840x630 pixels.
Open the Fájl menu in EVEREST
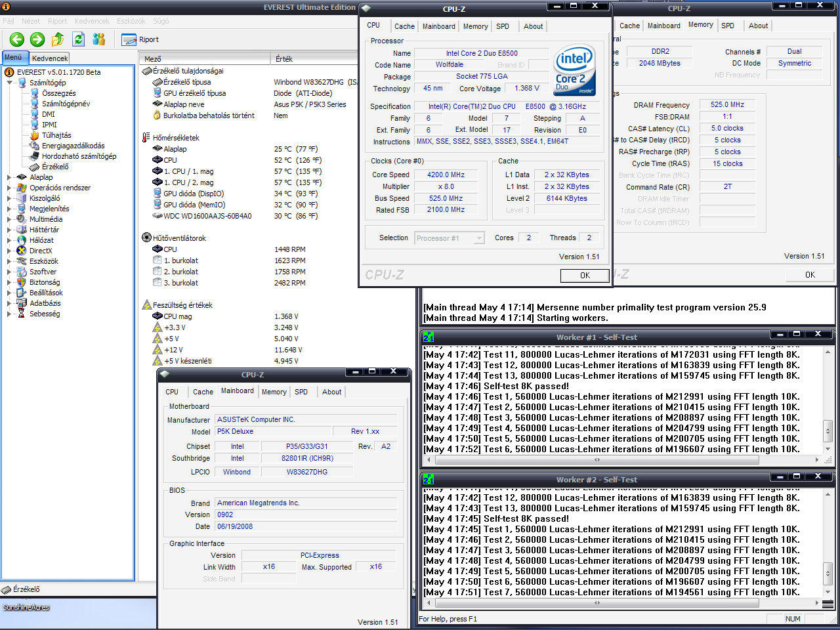click(9, 21)
